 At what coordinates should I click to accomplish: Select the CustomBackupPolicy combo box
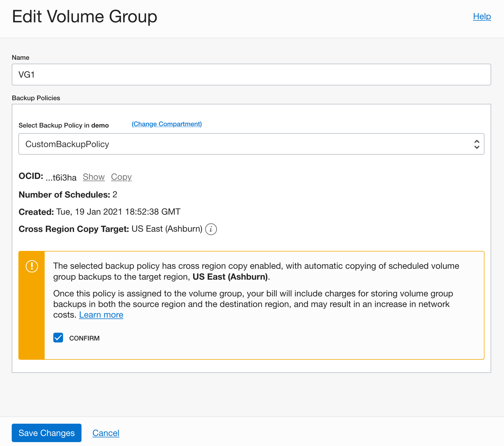pyautogui.click(x=251, y=144)
